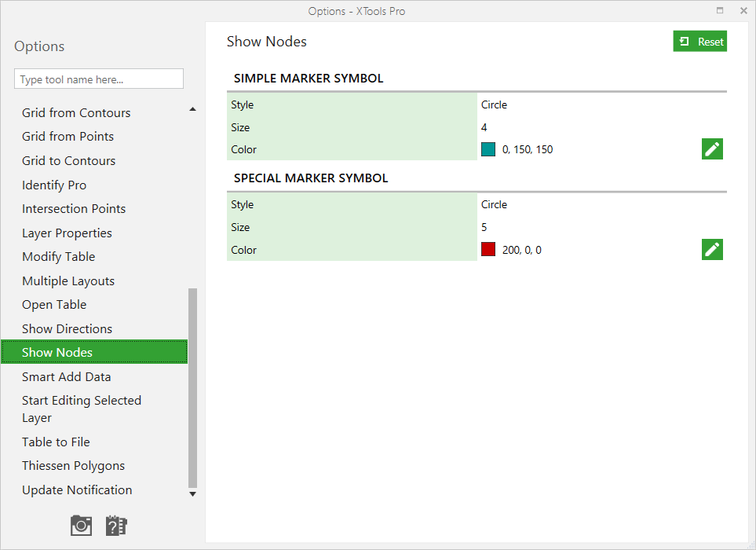This screenshot has height=550, width=756.
Task: Select Show Directions in the tool list
Action: [x=67, y=328]
